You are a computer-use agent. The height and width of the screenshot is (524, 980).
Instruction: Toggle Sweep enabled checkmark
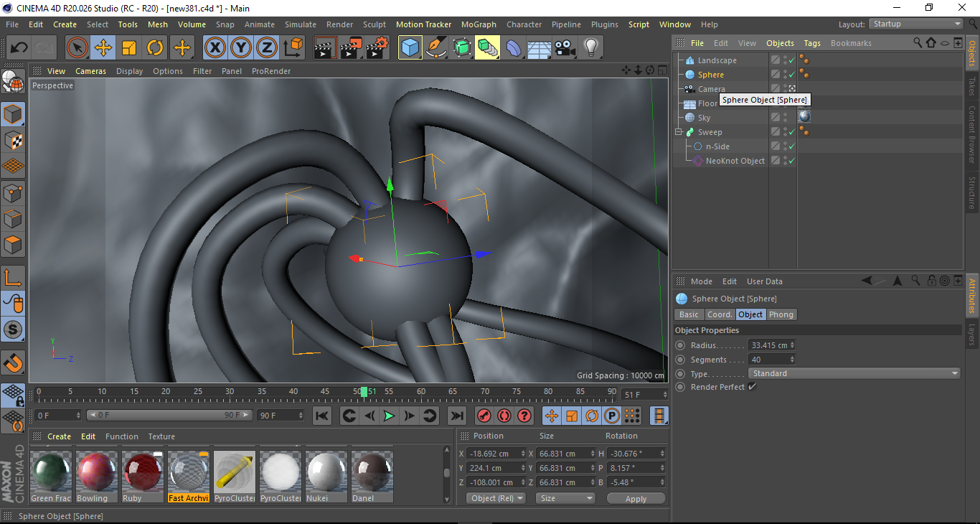point(792,132)
